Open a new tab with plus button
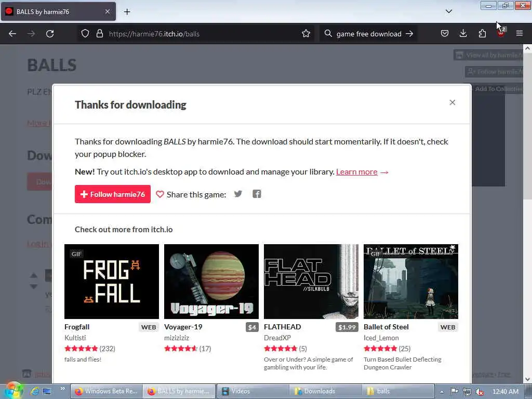 [127, 12]
